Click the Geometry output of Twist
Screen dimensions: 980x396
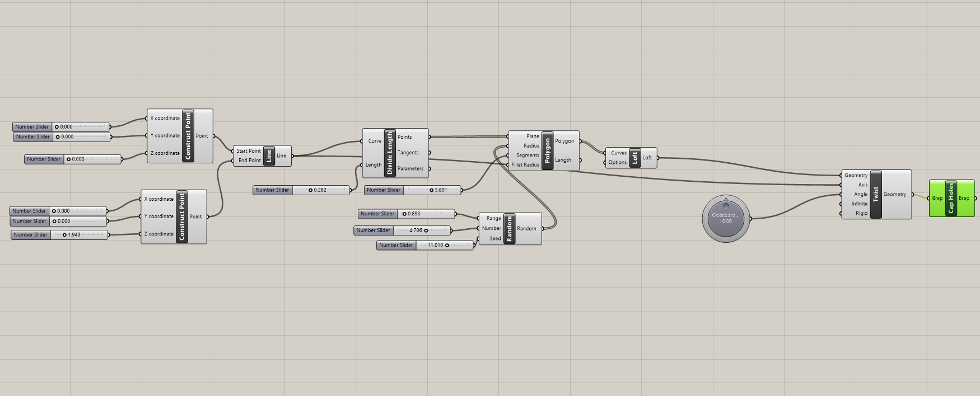(895, 194)
